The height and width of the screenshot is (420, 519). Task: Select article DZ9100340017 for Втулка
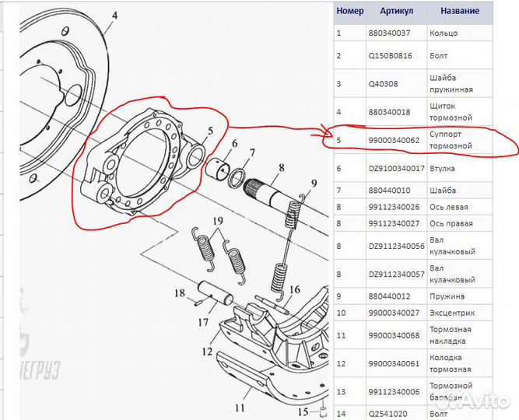pos(397,168)
